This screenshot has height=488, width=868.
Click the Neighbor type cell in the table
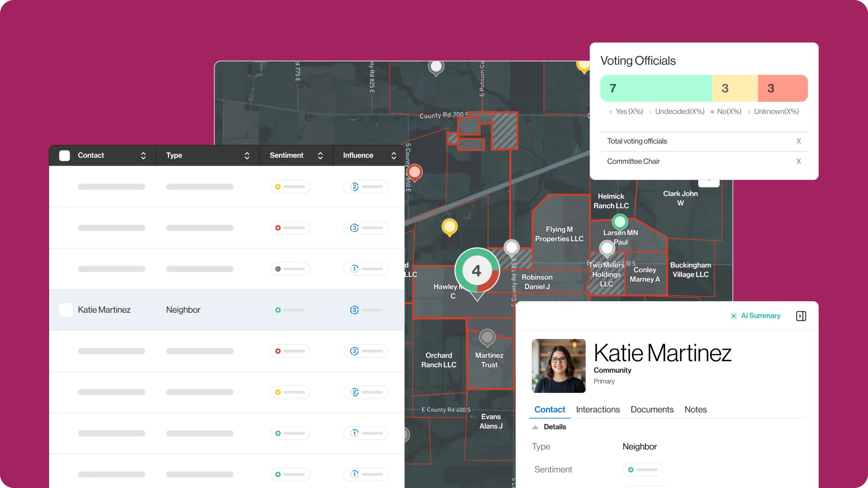pos(183,310)
